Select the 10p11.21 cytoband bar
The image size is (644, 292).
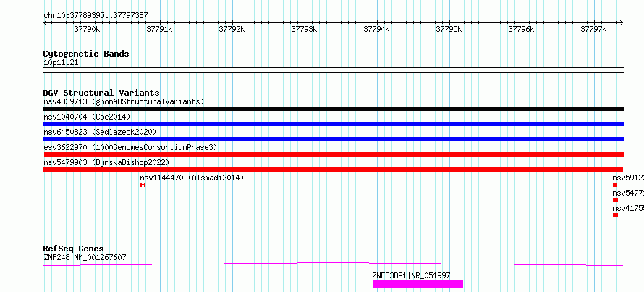click(333, 70)
